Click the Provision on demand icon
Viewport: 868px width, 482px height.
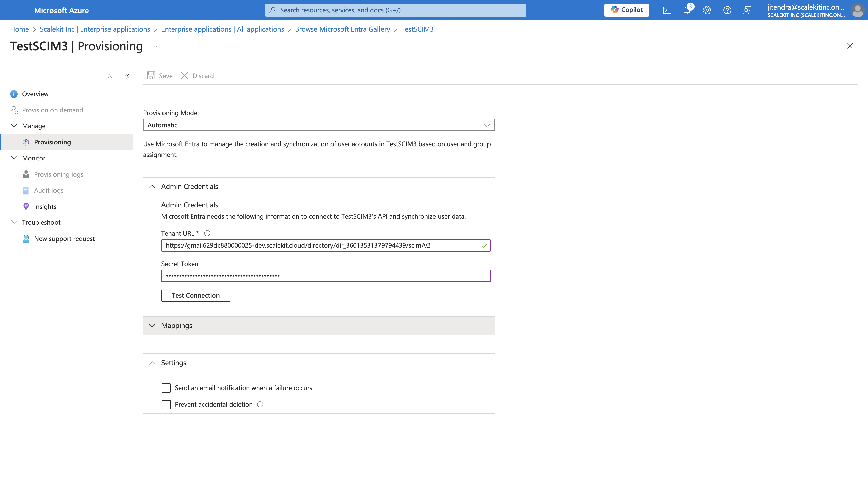coord(14,110)
